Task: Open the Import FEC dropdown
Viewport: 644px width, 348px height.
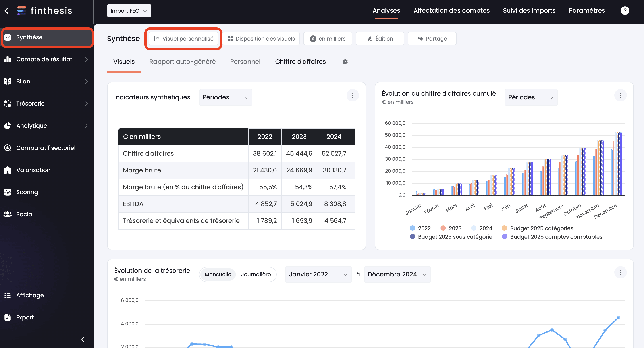Action: pos(129,10)
